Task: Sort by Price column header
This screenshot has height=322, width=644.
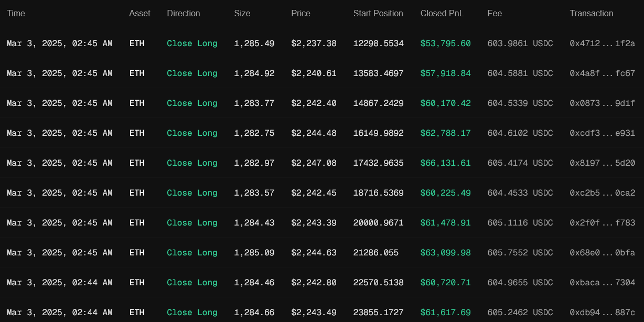Action: [x=301, y=14]
